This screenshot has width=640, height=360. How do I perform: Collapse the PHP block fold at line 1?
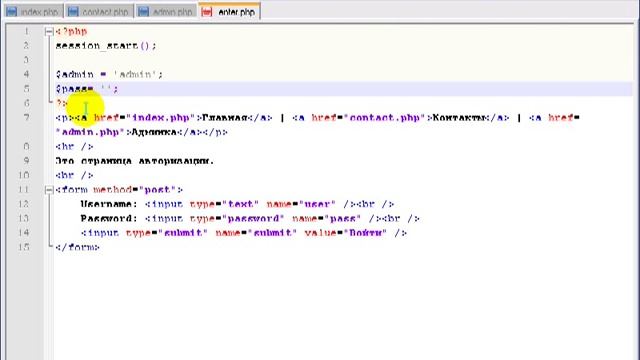click(x=49, y=31)
